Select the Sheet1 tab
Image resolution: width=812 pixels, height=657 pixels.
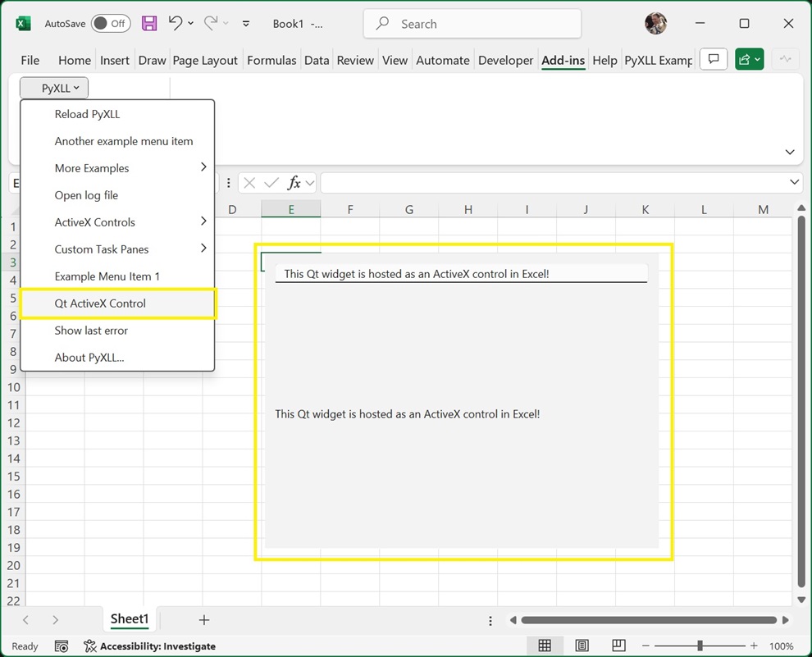point(130,618)
